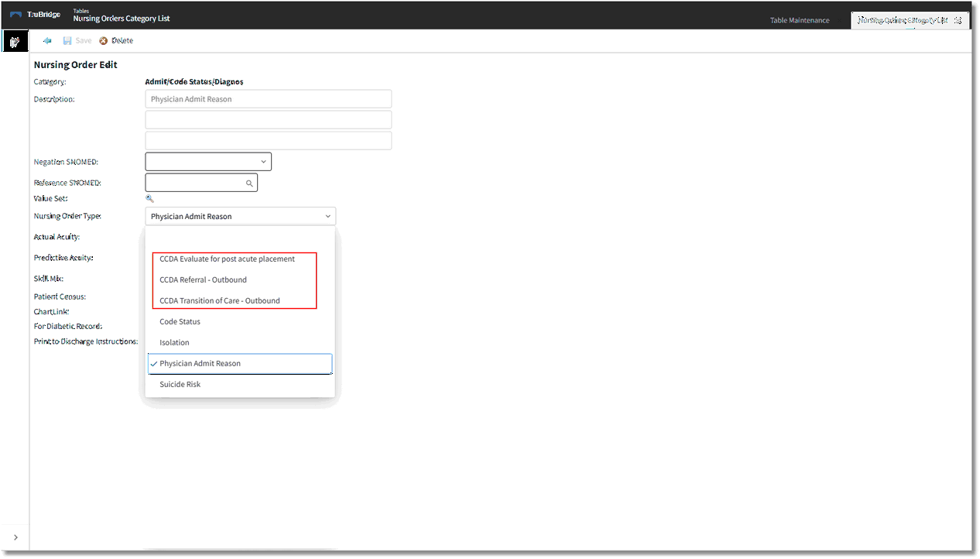This screenshot has height=559, width=980.
Task: Click the Negation SNOMED label
Action: (66, 162)
